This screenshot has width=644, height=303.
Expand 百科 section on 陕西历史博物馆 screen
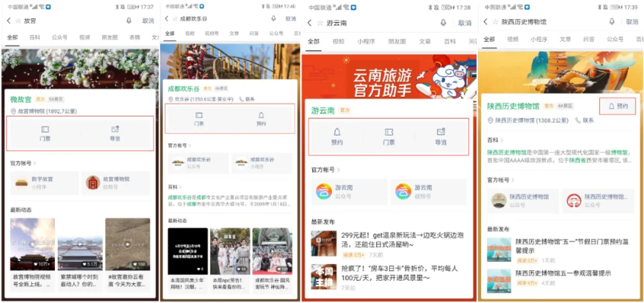click(x=495, y=140)
